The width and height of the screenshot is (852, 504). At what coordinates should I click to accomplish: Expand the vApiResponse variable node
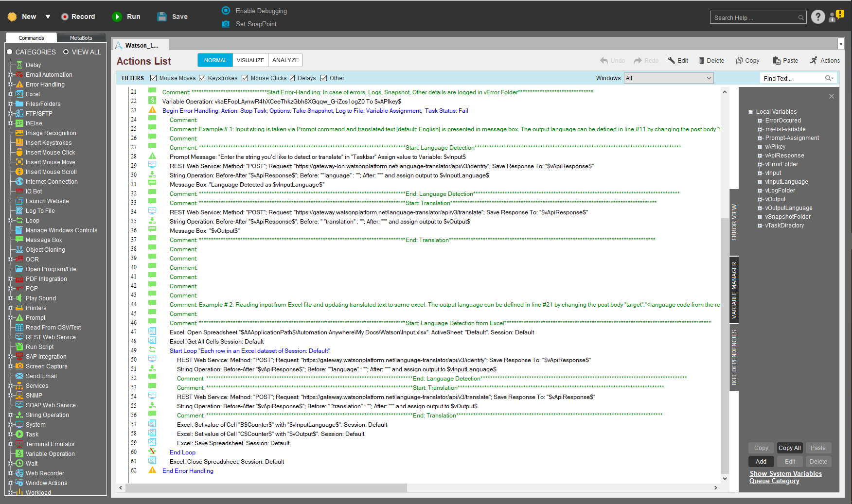click(760, 156)
